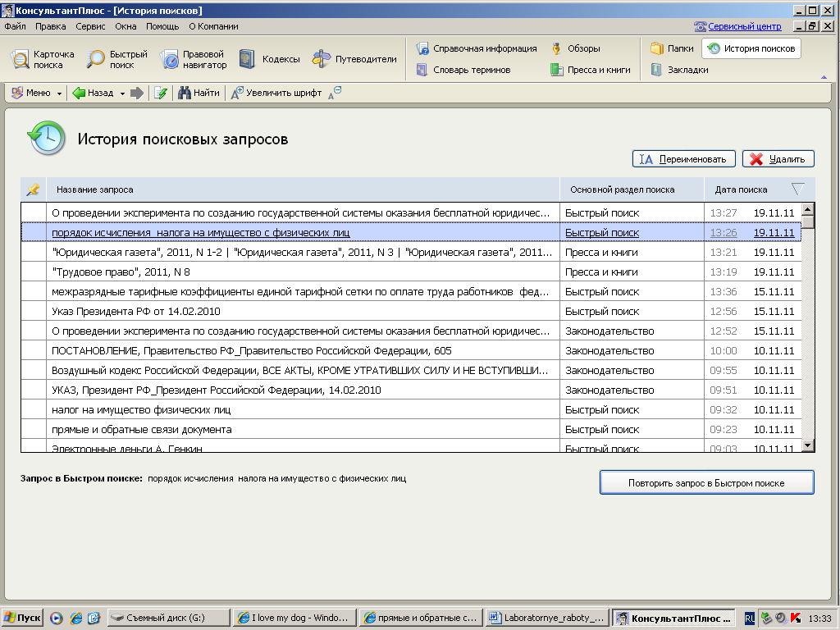Sort by Название запроса column header

[303, 189]
